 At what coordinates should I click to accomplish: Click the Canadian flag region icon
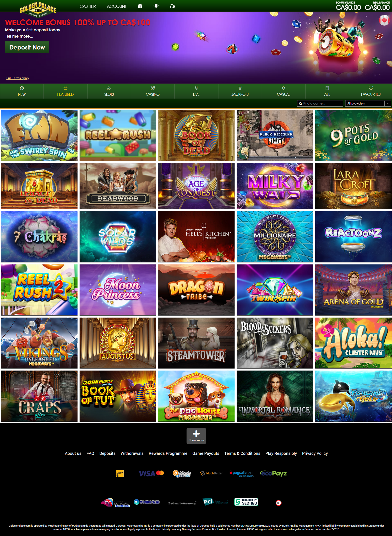click(x=384, y=20)
